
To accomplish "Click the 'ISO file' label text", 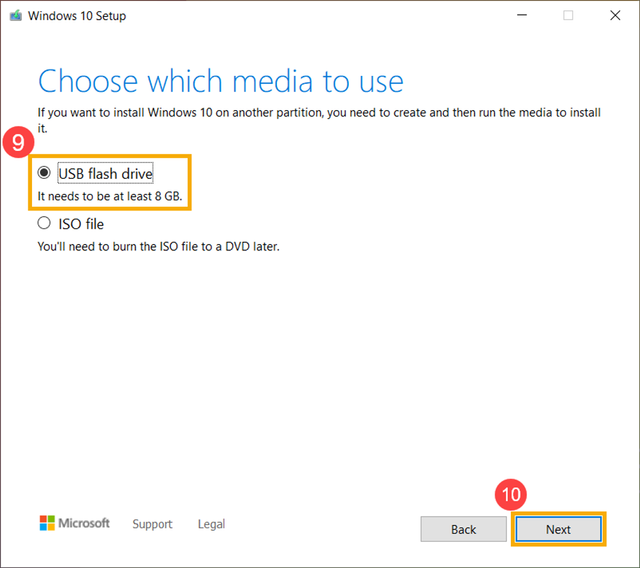I will (81, 224).
